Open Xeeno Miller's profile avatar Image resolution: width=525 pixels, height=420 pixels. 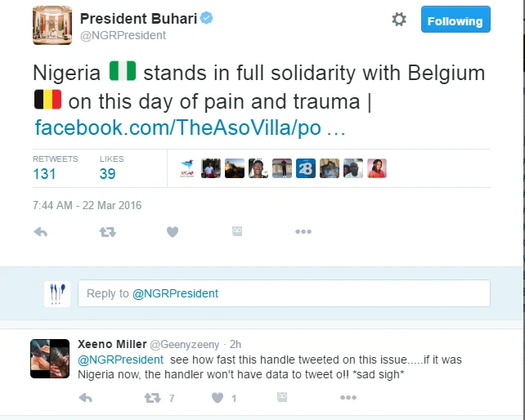click(50, 358)
